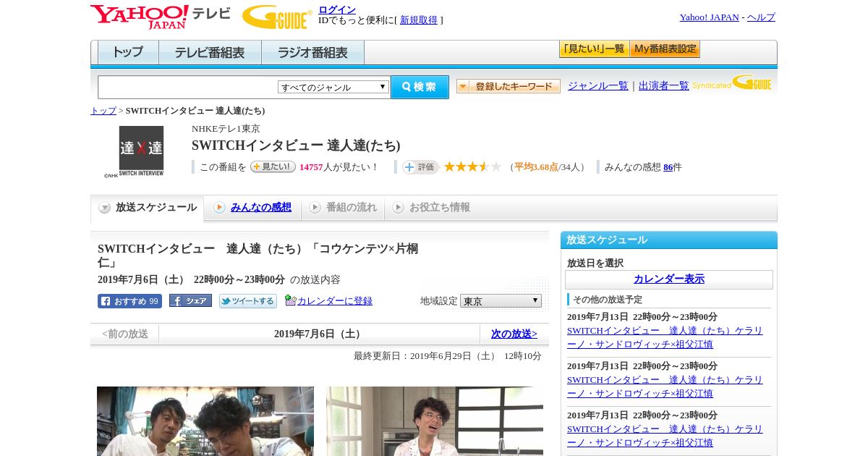Open the ヘルプ help link
Screen dimensions: 868x456
(761, 17)
